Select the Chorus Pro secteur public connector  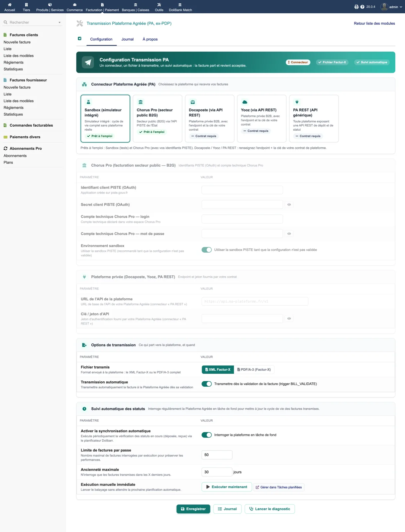[x=157, y=119]
